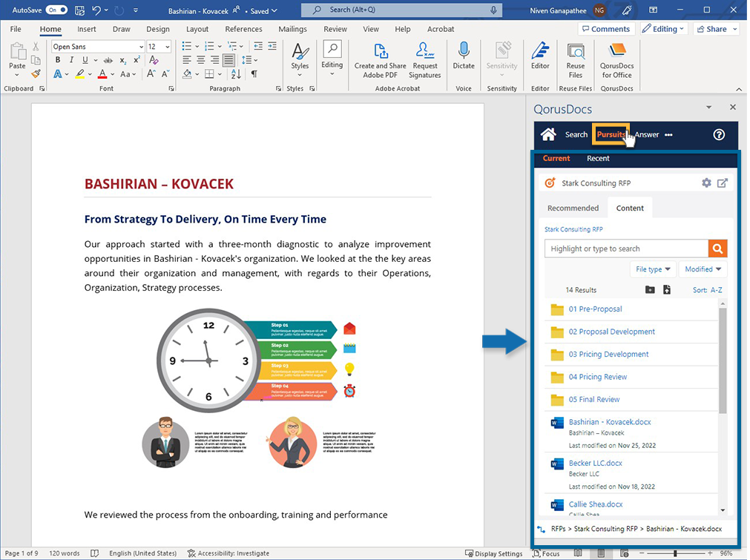
Task: Apply red font color
Action: [102, 74]
